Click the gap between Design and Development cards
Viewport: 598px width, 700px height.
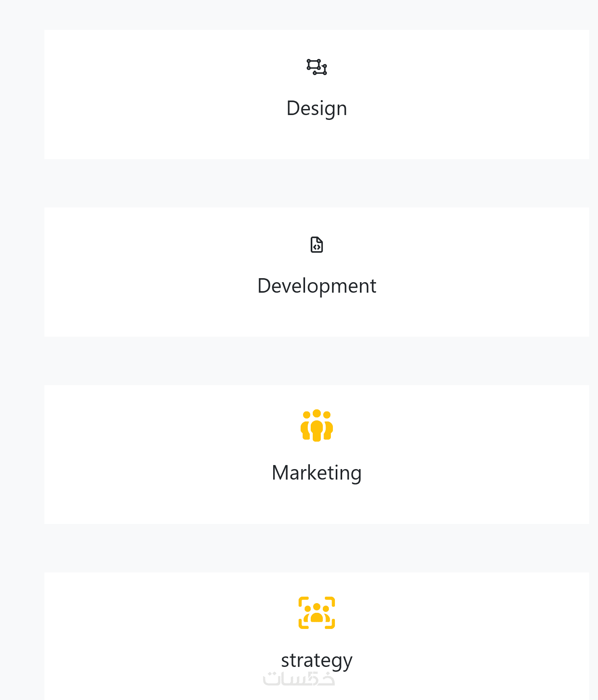tap(317, 183)
